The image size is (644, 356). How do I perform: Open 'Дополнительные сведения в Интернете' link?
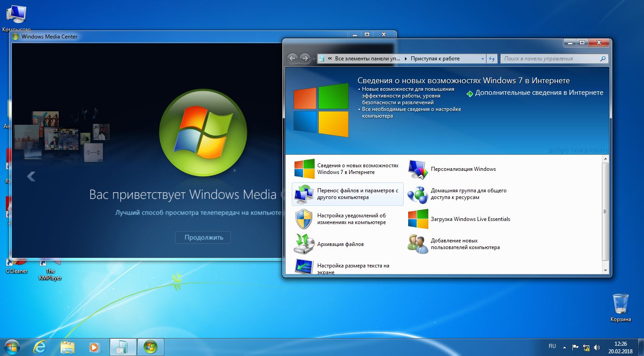(535, 93)
